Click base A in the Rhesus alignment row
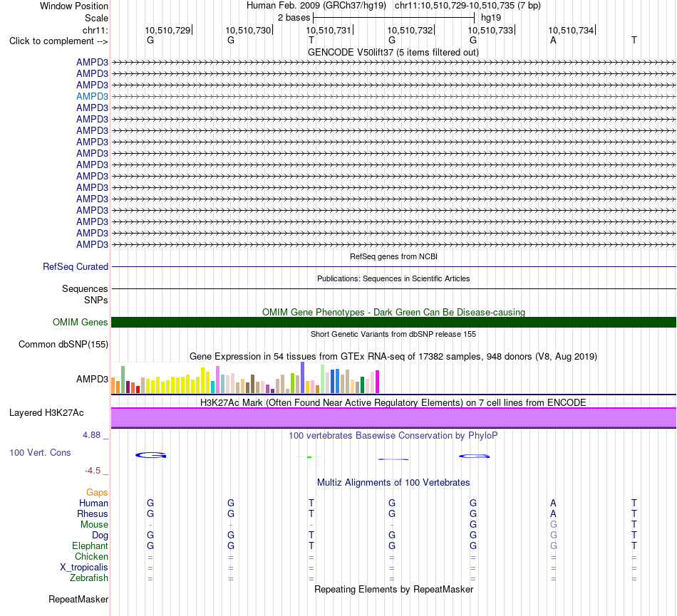Screen dimensions: 677x616 pos(553,513)
